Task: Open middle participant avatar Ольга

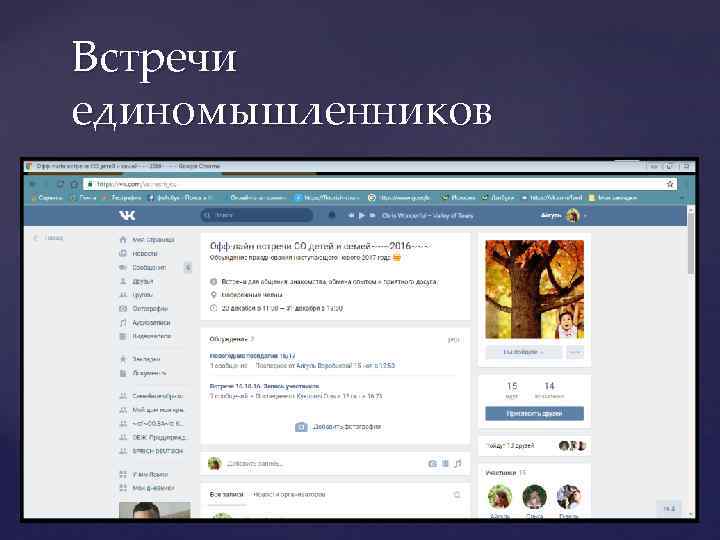Action: (x=534, y=497)
